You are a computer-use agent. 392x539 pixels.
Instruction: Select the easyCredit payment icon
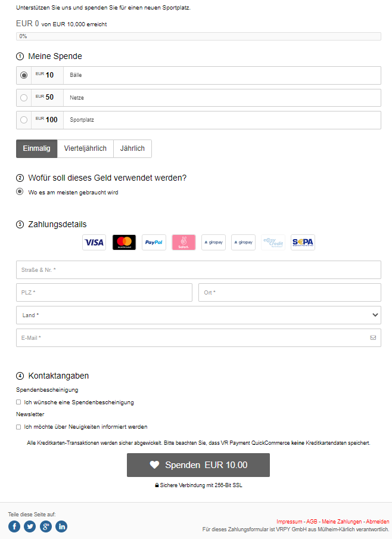(x=273, y=243)
